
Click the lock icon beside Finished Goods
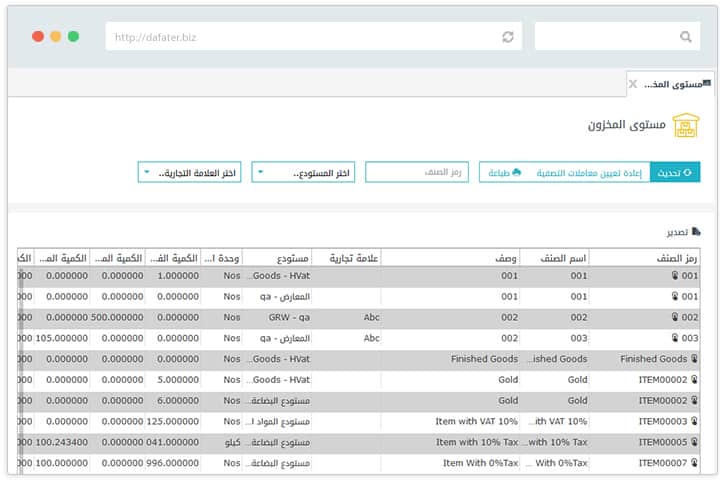pos(695,359)
